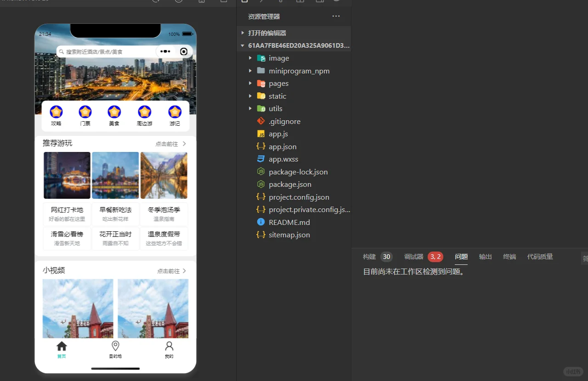Click the pages folder icon
Viewport: 588px width, 381px height.
pyautogui.click(x=261, y=84)
